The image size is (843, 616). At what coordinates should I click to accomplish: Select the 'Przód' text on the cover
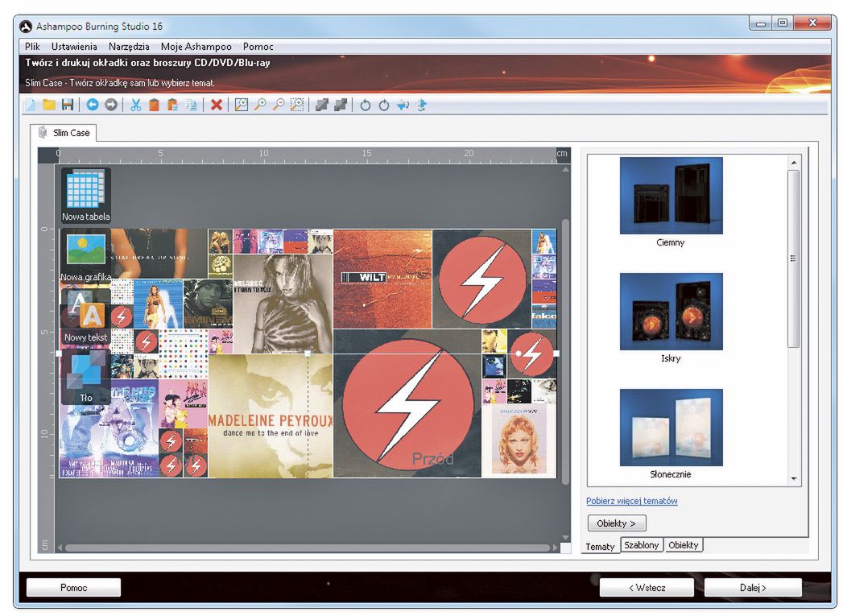[x=433, y=459]
